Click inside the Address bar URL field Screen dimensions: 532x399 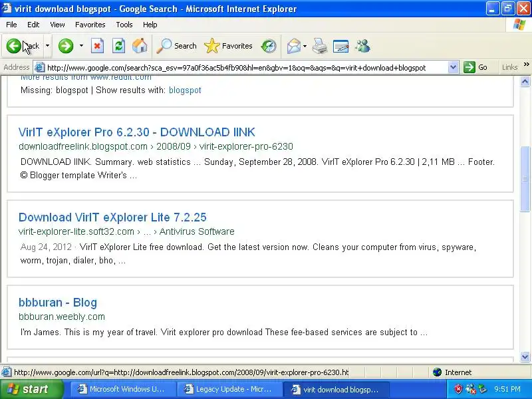pyautogui.click(x=246, y=68)
